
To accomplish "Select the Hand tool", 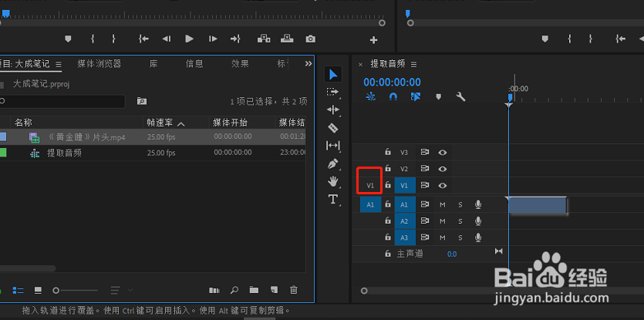I will click(x=332, y=181).
